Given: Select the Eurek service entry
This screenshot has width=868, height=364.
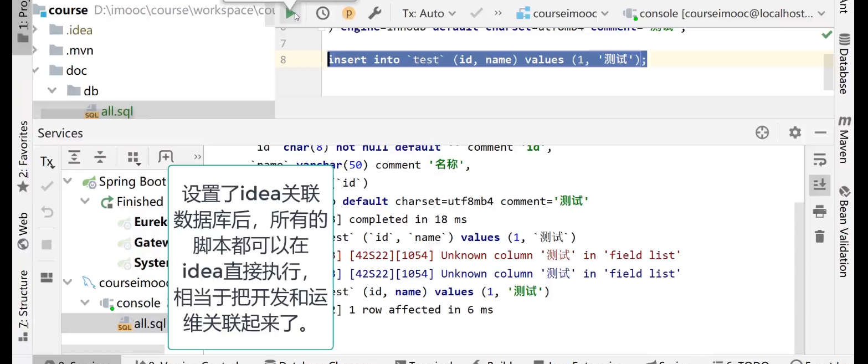Looking at the screenshot, I should point(143,222).
